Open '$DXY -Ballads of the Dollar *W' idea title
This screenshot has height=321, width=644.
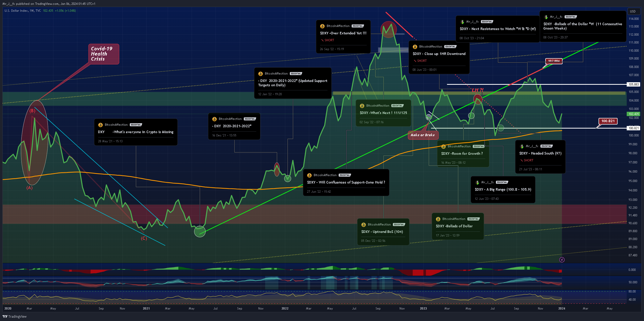coord(583,26)
